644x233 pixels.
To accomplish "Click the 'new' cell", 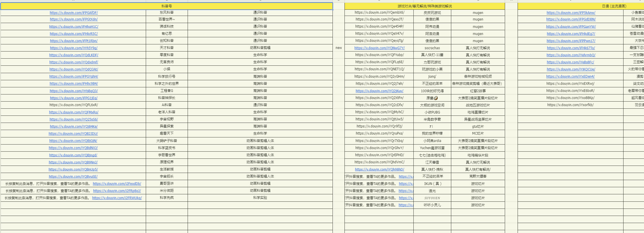I will [339, 48].
